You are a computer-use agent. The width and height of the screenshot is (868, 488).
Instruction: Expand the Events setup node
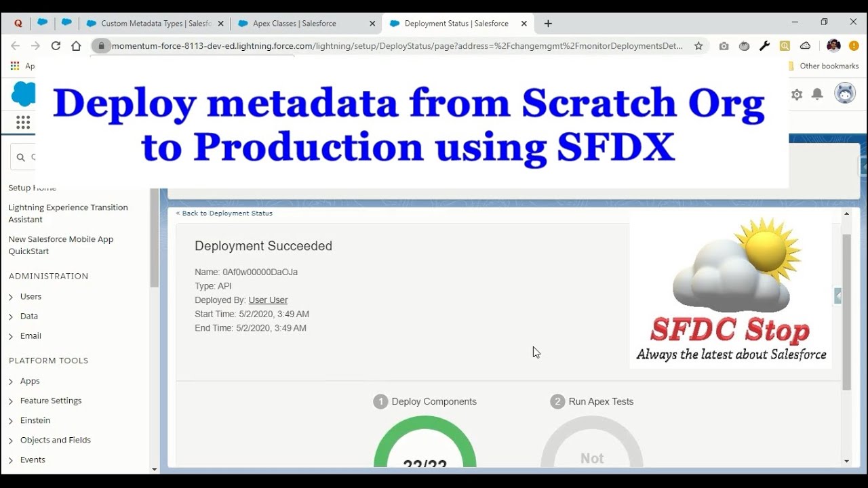coord(11,460)
